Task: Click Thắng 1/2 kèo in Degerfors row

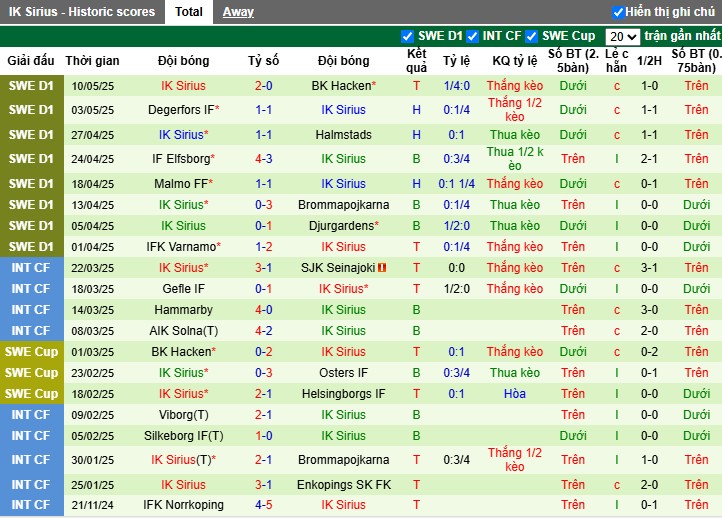Action: pos(515,110)
